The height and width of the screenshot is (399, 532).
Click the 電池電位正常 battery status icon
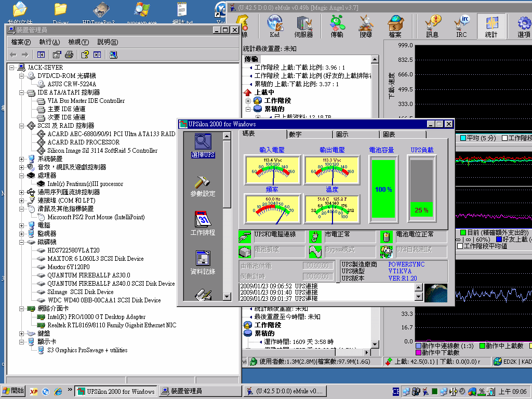tap(386, 237)
